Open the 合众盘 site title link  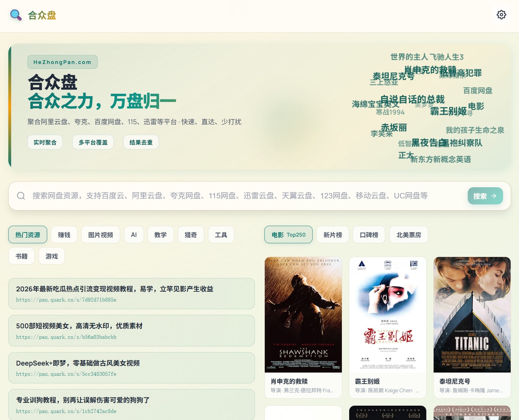42,15
